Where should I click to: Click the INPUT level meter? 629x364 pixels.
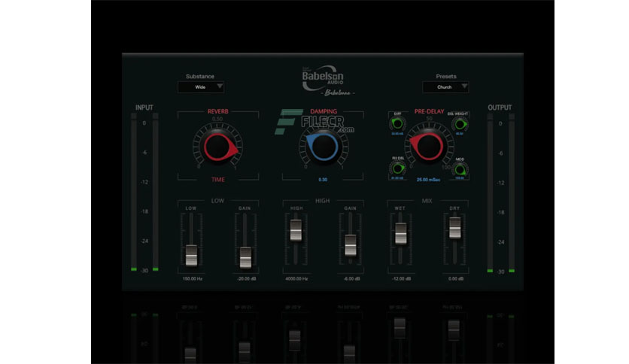(144, 193)
